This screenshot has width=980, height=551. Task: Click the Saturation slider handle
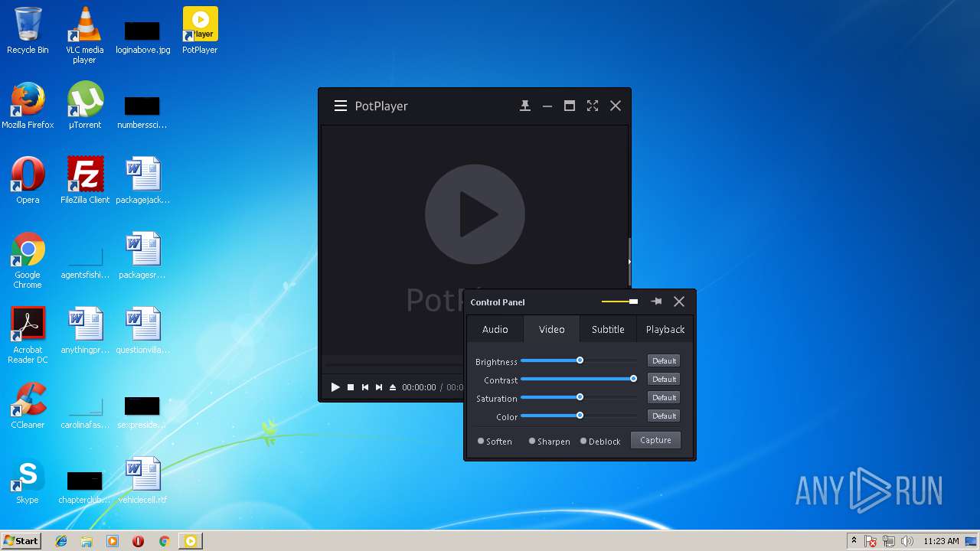pyautogui.click(x=580, y=397)
